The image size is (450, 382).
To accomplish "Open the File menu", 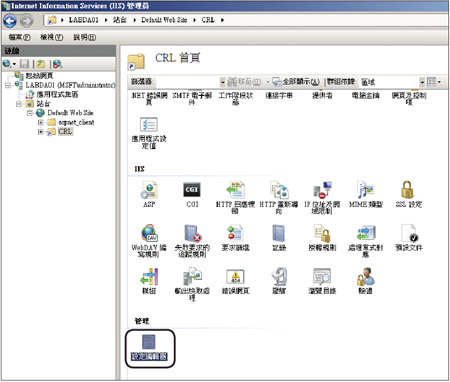I will 19,37.
